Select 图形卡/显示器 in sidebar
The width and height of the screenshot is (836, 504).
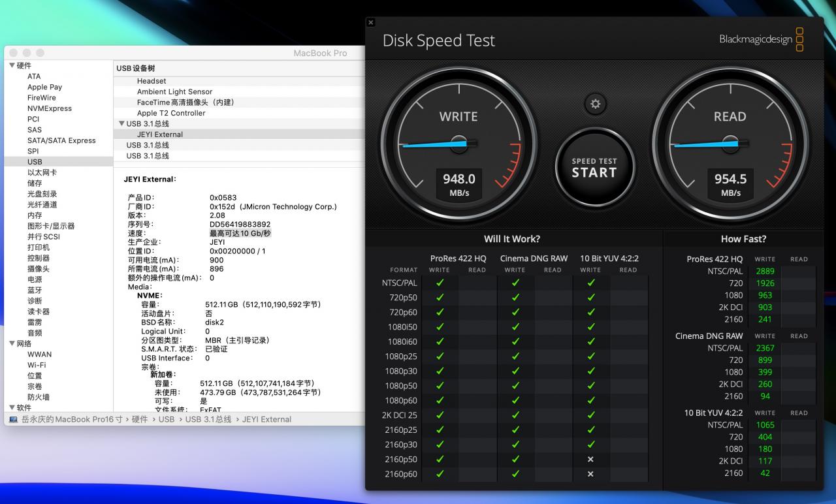(51, 226)
